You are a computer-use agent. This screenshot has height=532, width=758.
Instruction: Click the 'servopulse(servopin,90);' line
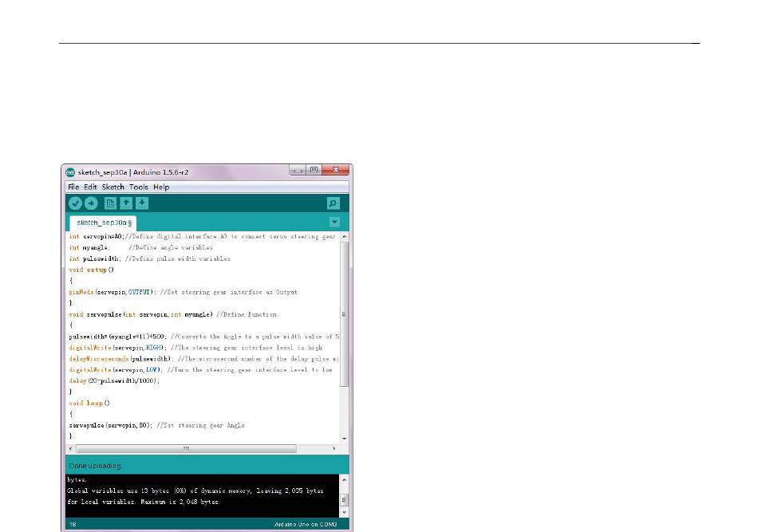pos(157,426)
